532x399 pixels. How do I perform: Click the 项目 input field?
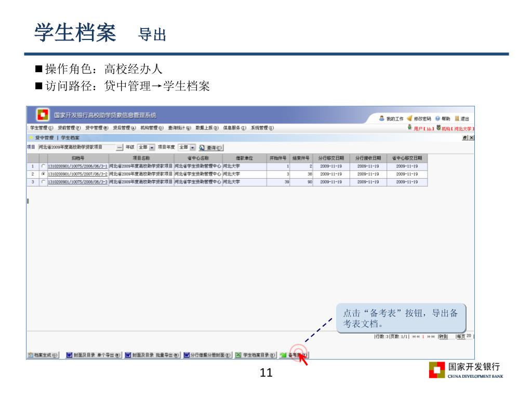point(77,147)
